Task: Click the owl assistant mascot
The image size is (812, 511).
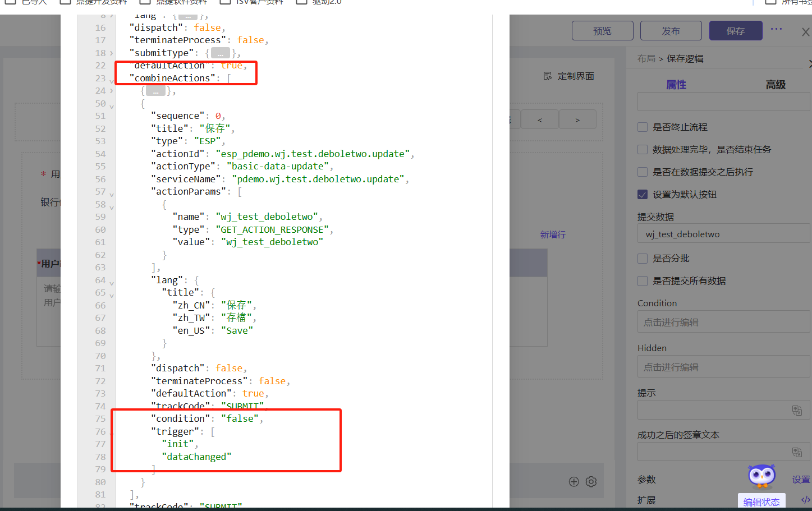Action: pyautogui.click(x=761, y=476)
